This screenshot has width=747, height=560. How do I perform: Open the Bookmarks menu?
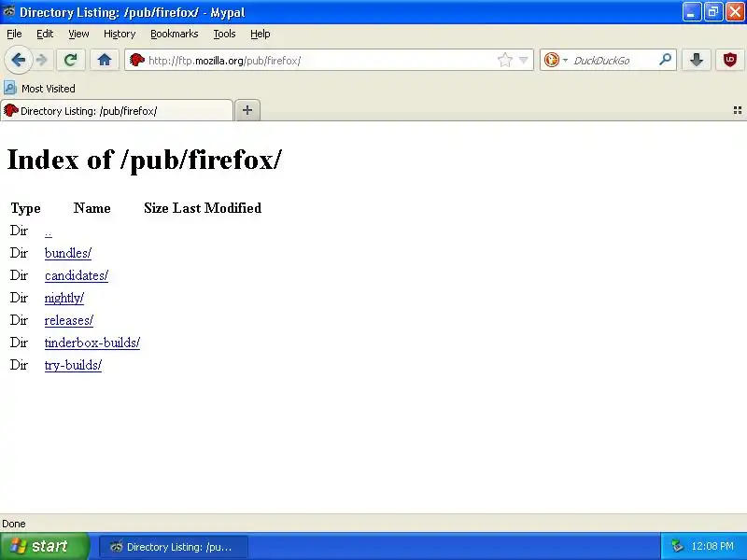point(175,34)
